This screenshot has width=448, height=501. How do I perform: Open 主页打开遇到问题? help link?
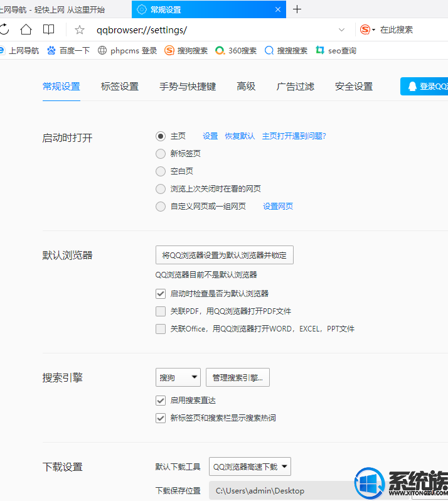point(294,136)
